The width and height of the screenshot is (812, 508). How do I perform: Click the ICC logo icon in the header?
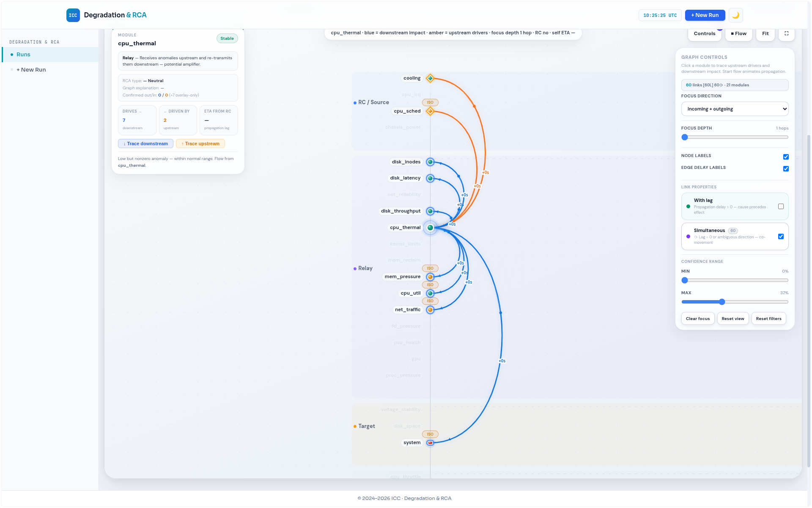(x=73, y=15)
